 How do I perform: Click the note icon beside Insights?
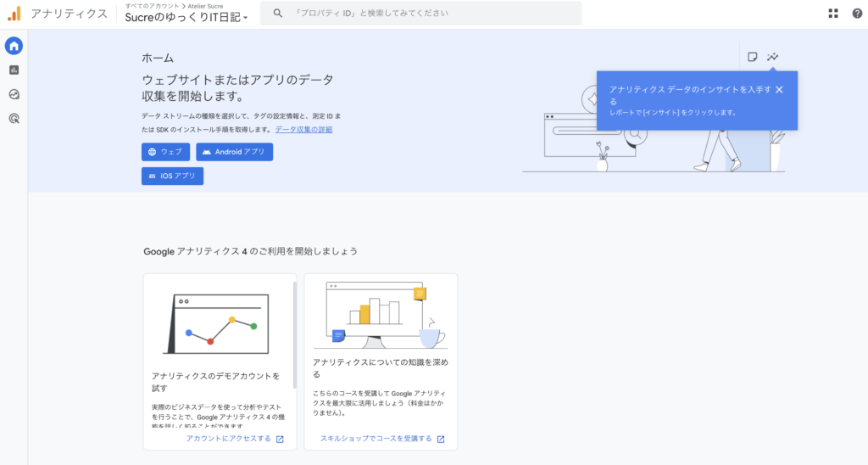(752, 57)
